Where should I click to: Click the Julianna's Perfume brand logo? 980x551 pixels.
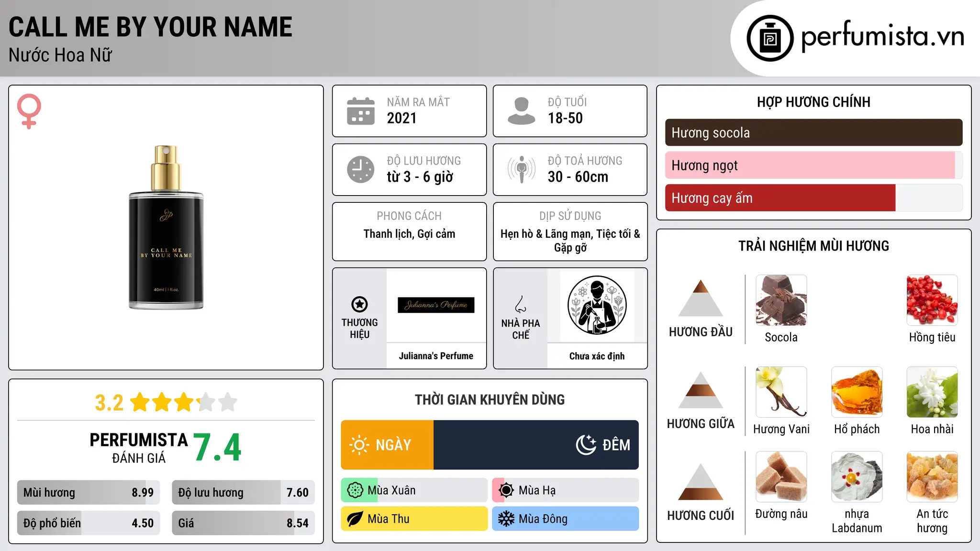[x=436, y=305]
